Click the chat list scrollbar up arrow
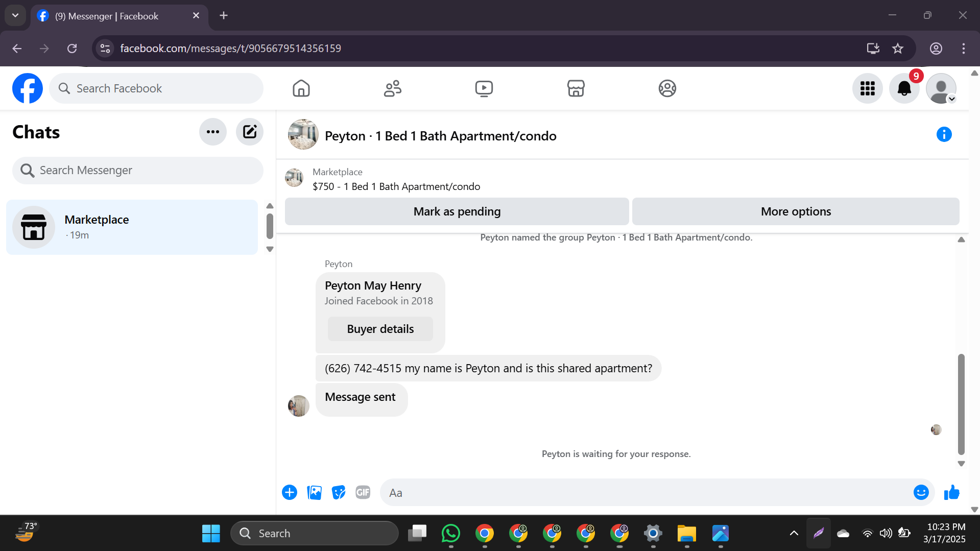Viewport: 980px width, 551px height. pos(270,206)
